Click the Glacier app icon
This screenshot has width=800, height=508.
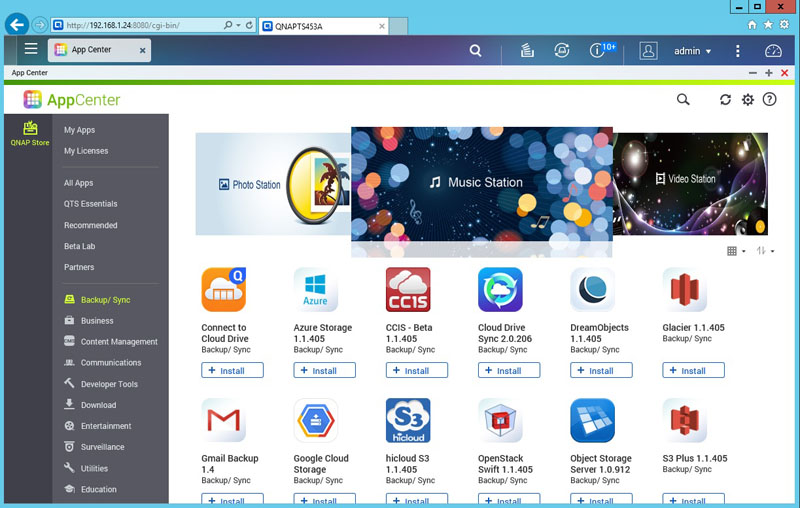tap(685, 289)
